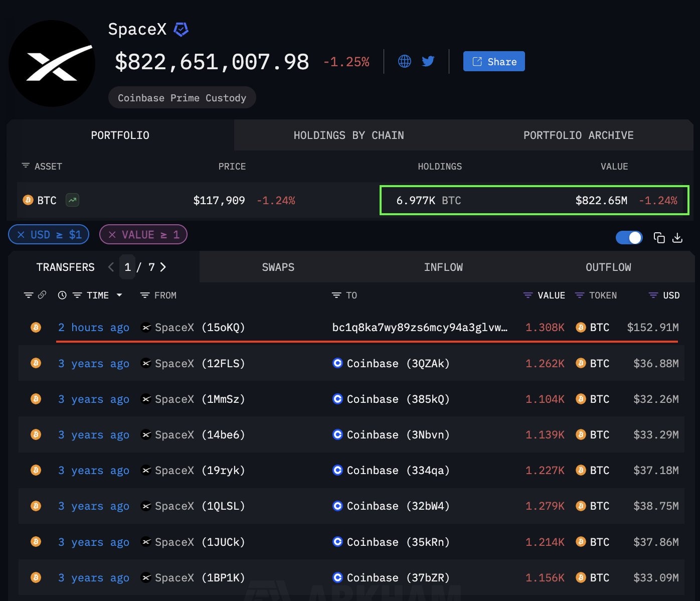Click the chain link icon in transfers header
The image size is (700, 601).
(x=42, y=295)
